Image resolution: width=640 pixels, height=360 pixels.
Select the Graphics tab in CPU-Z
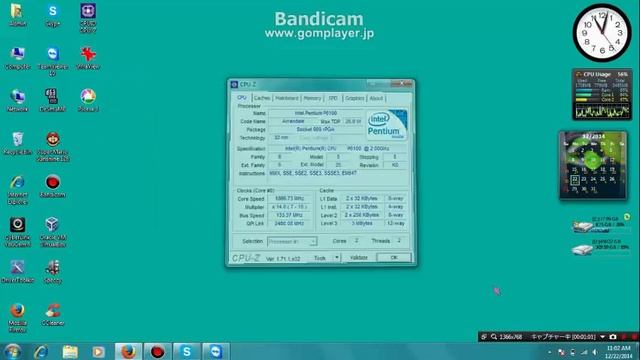coord(354,98)
